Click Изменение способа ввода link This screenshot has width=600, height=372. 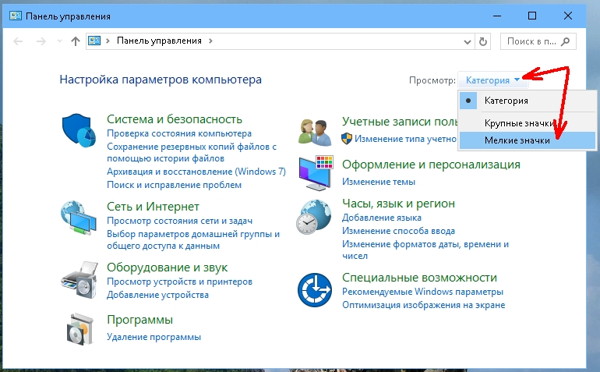tap(398, 231)
